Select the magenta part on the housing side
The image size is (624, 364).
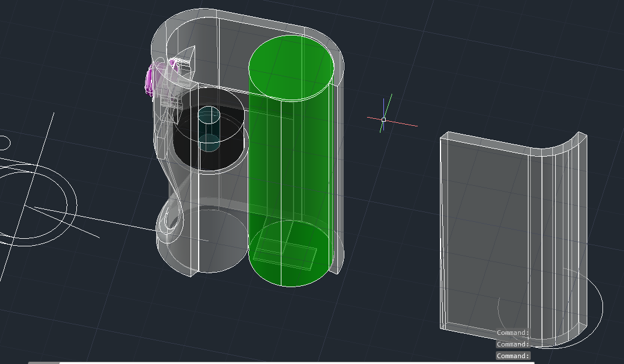click(x=150, y=82)
